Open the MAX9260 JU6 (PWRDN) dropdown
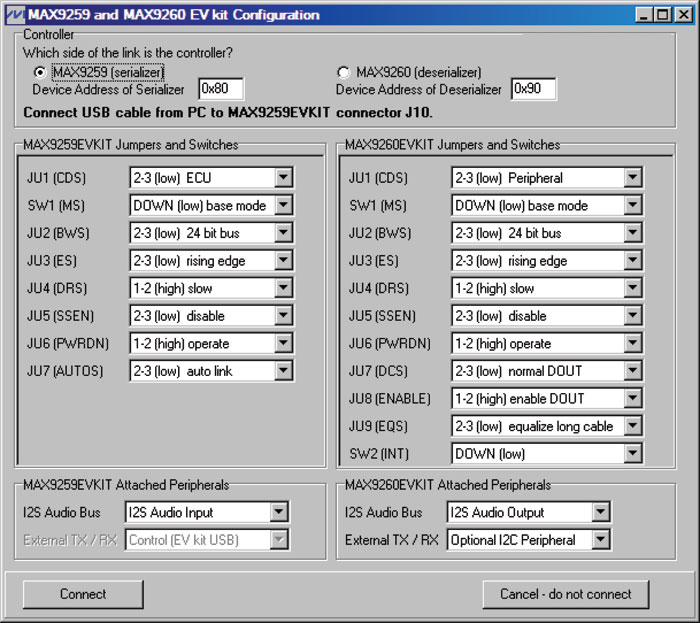This screenshot has height=623, width=700. (x=547, y=344)
